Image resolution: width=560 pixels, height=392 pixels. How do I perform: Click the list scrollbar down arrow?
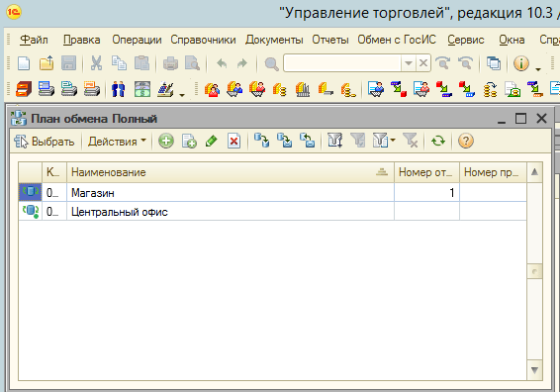pos(534,370)
